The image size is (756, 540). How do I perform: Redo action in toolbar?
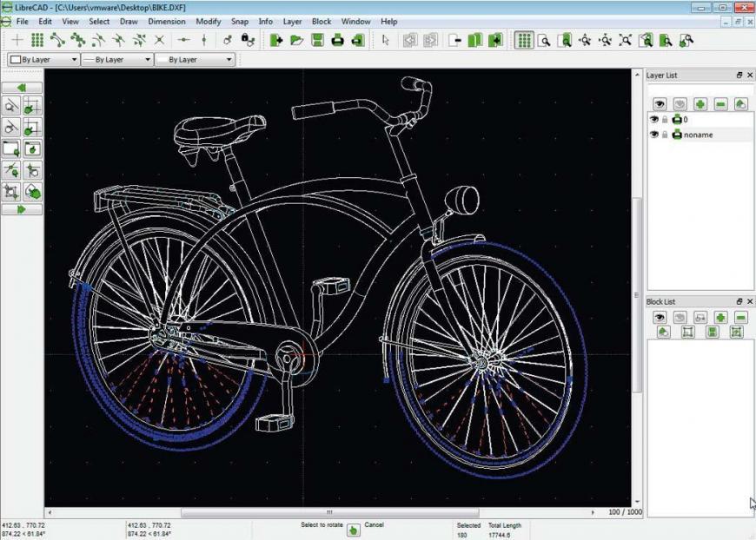pyautogui.click(x=430, y=40)
